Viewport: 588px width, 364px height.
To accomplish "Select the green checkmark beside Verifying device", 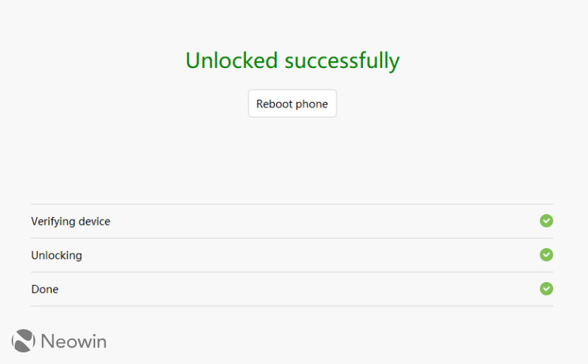I will (x=546, y=220).
